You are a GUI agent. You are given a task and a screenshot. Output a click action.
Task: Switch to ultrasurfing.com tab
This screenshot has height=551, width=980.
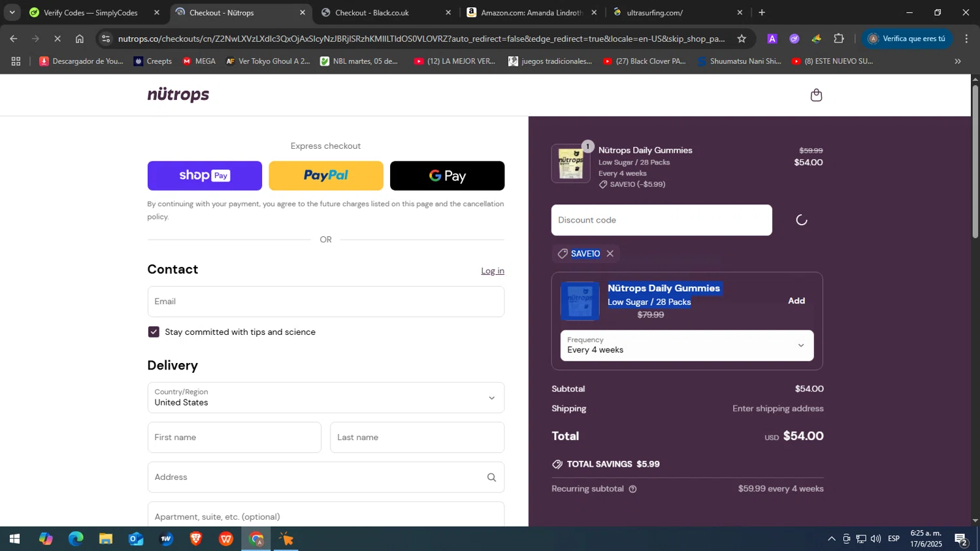point(678,12)
